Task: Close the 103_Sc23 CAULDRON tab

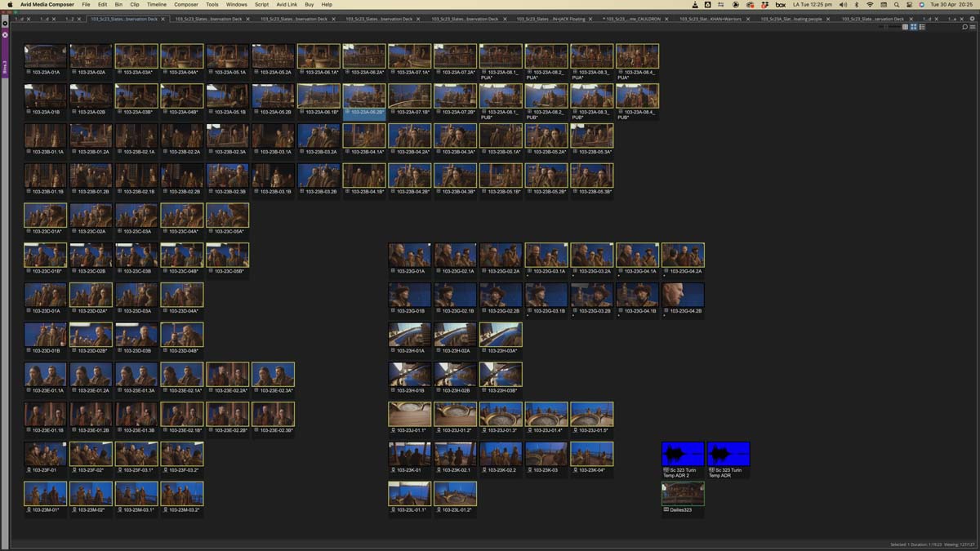Action: [x=667, y=18]
